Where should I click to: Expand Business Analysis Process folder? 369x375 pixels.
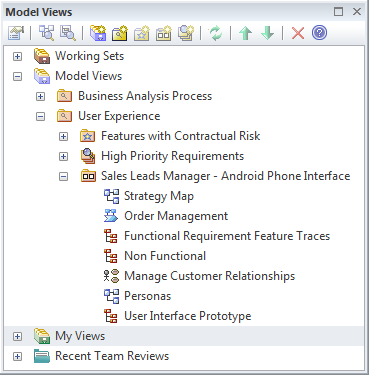pos(40,96)
